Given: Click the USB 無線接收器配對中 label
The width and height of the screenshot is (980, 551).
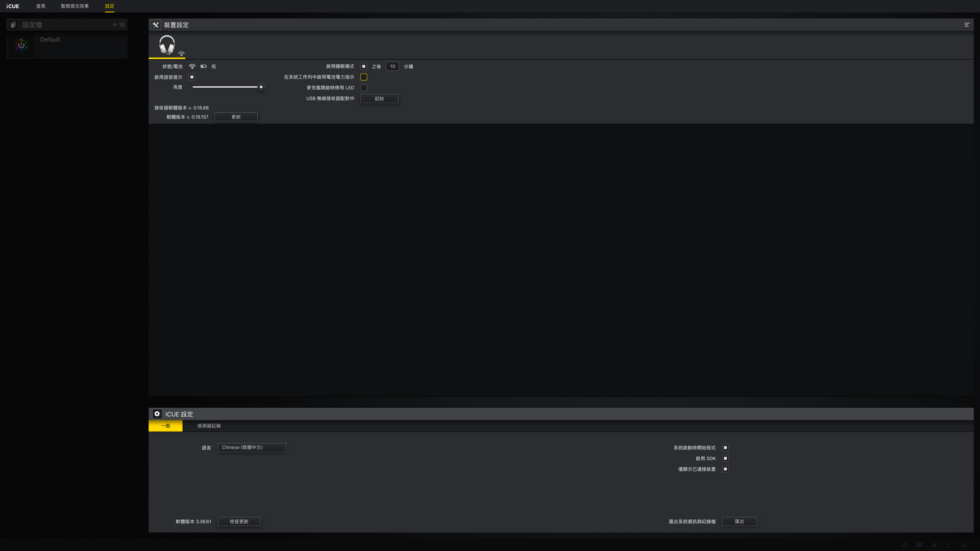Looking at the screenshot, I should (330, 98).
